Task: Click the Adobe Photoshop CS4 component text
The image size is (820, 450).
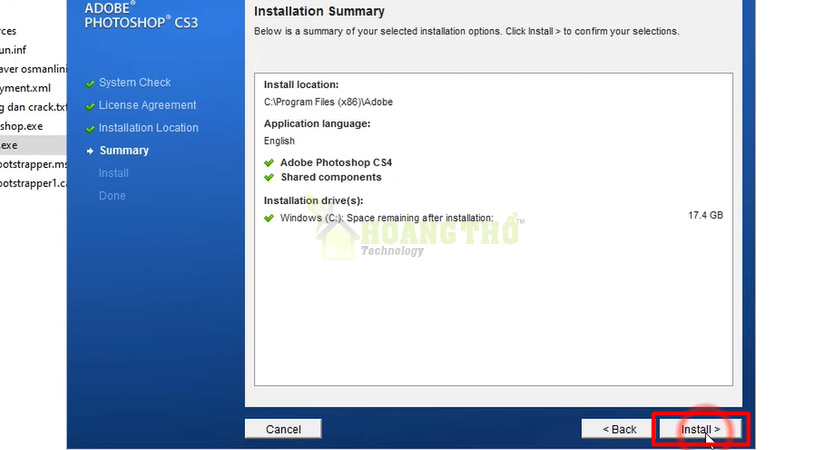Action: coord(336,163)
